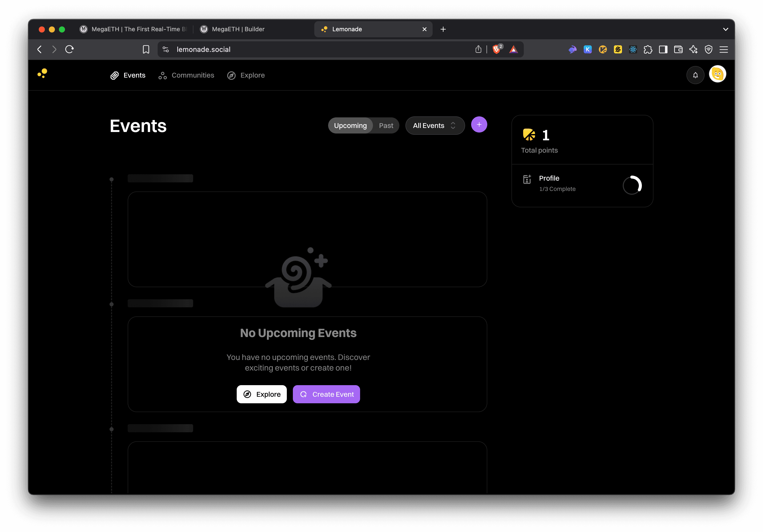Click the Events page title
Viewport: 763px width, 532px height.
point(138,126)
